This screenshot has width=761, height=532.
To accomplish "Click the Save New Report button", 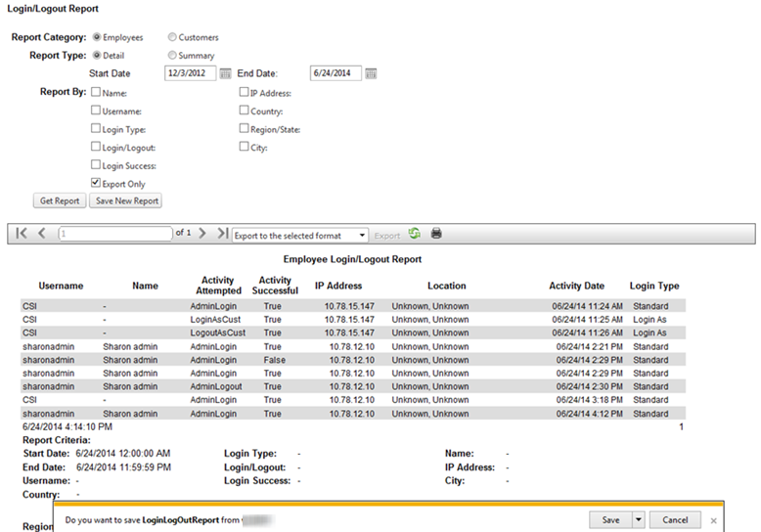I will [124, 201].
